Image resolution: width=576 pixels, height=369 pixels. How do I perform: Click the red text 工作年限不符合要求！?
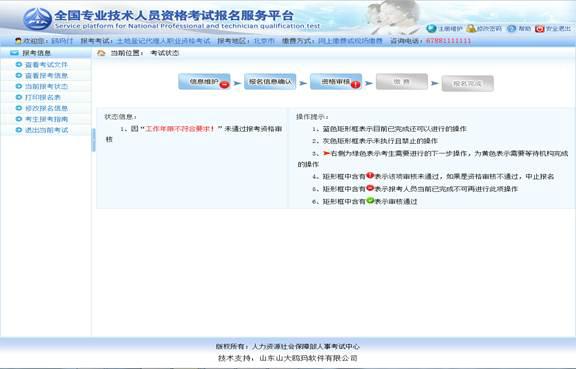(x=180, y=129)
